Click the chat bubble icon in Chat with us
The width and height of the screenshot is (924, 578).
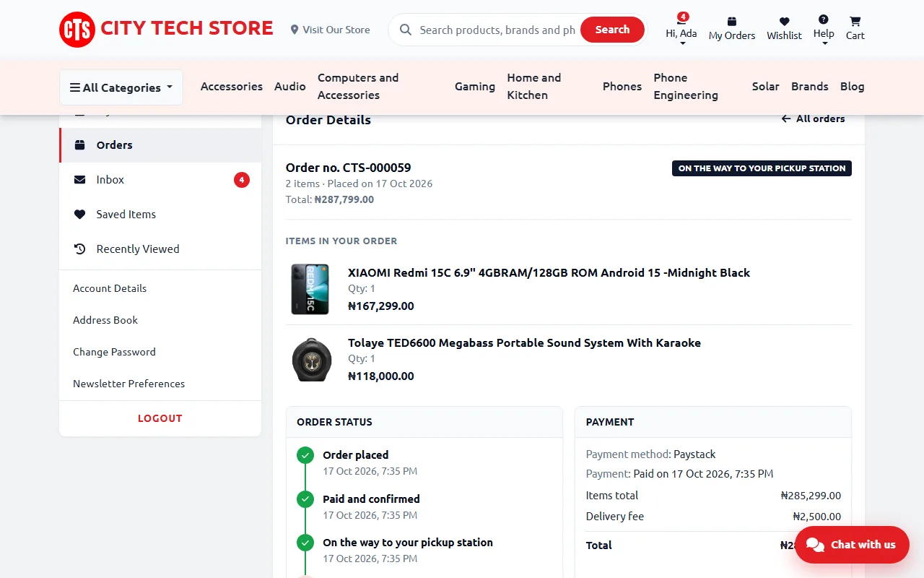815,545
